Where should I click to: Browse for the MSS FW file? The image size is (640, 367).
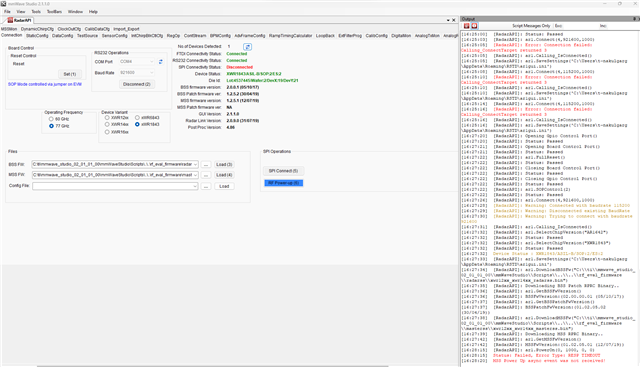pyautogui.click(x=206, y=175)
